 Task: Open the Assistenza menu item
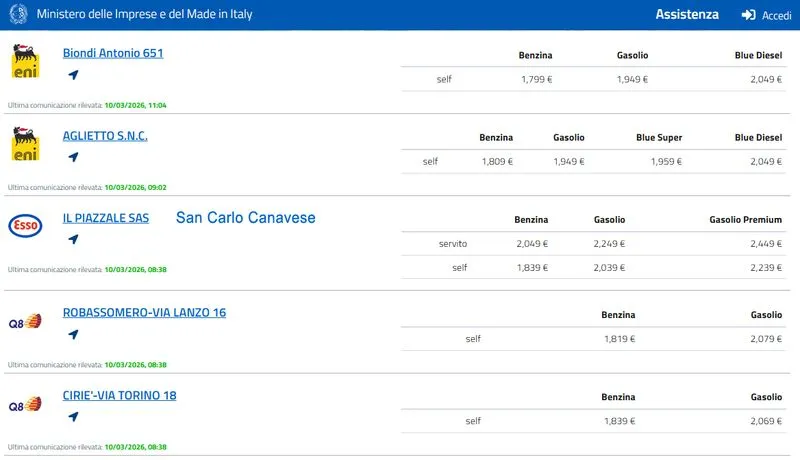[687, 15]
